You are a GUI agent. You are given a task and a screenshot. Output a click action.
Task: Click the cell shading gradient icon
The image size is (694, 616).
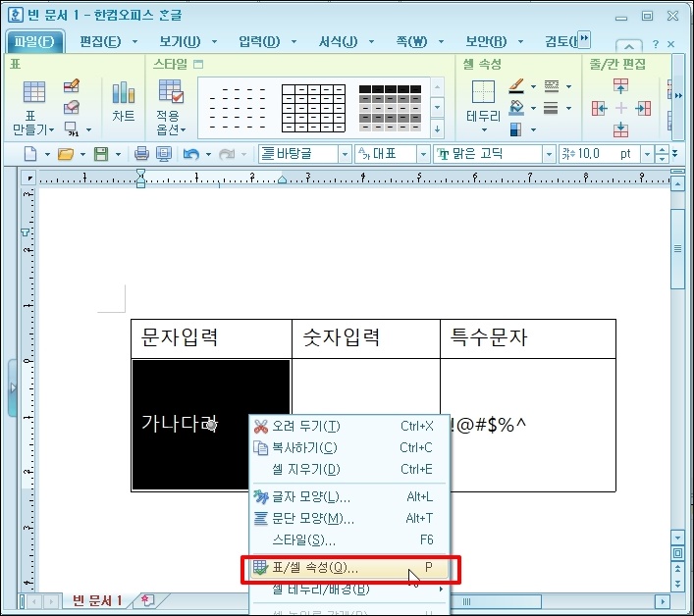(x=515, y=129)
